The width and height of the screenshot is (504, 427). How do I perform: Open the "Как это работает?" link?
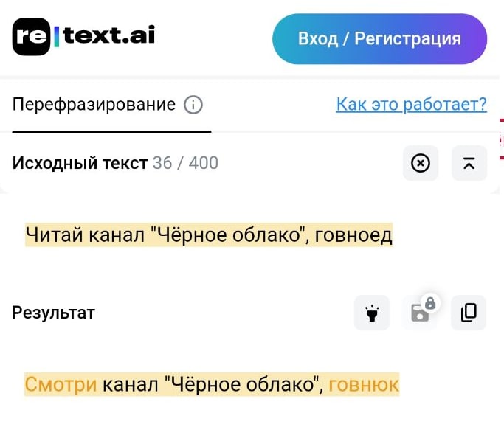coord(411,104)
